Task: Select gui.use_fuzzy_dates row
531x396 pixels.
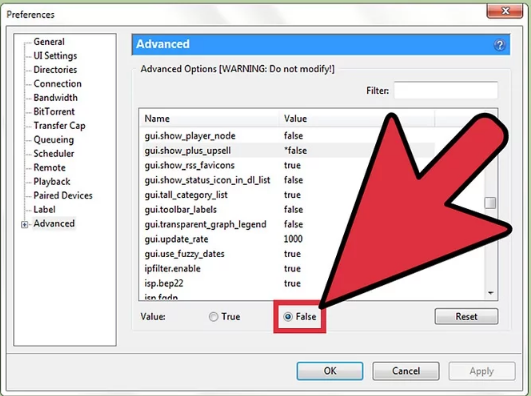Action: click(286, 254)
